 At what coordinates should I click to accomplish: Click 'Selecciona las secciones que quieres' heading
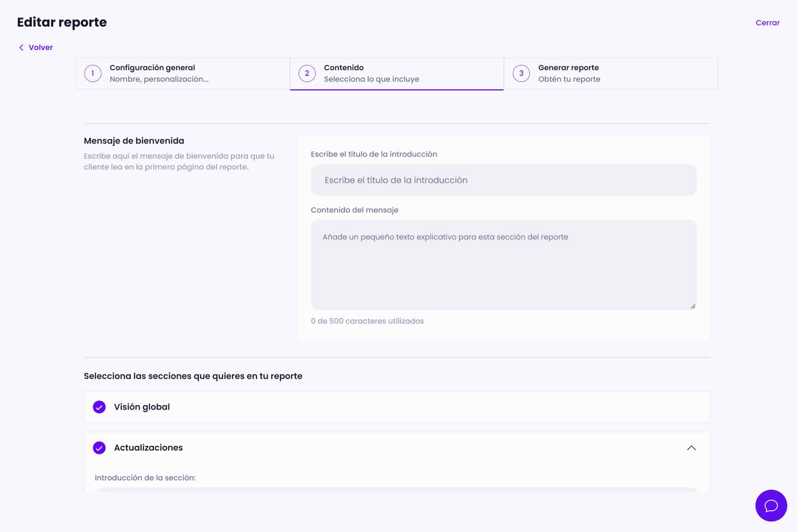(x=193, y=376)
